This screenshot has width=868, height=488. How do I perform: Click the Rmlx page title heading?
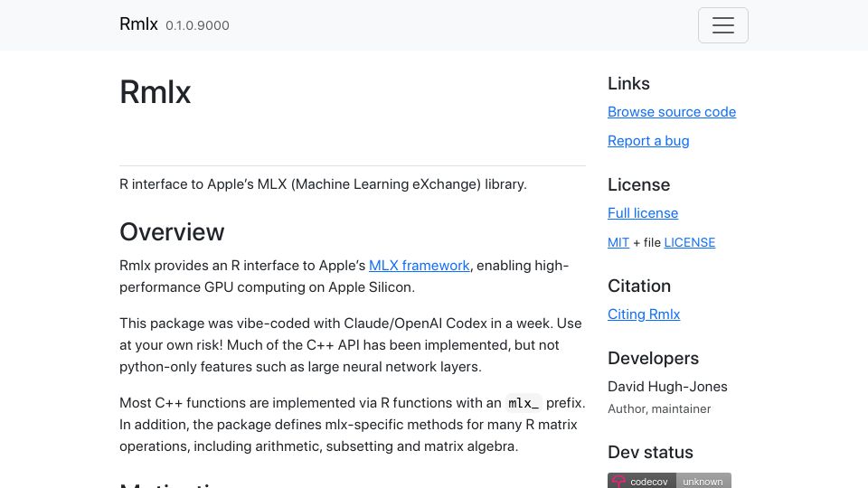click(155, 92)
